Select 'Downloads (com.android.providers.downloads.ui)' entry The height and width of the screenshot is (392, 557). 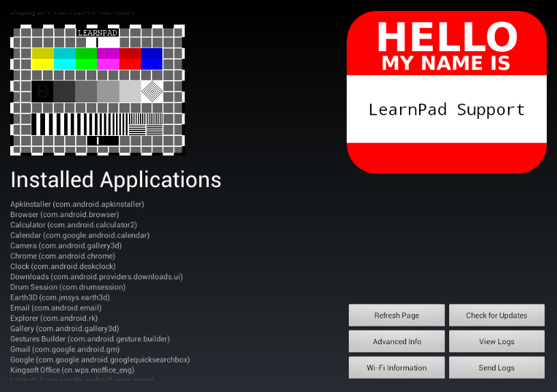click(97, 277)
